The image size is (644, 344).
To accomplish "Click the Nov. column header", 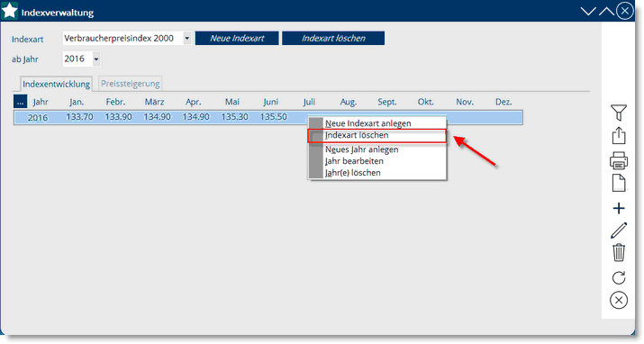I will (465, 102).
